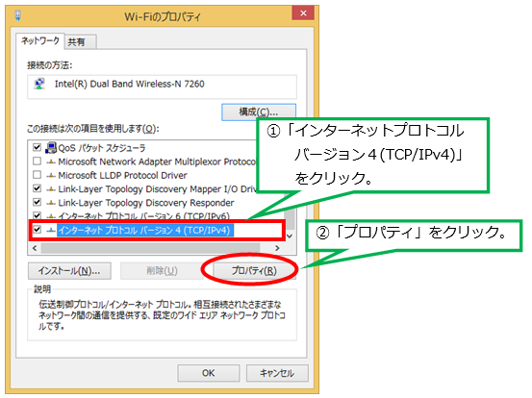532x398 pixels.
Task: Select Link-Layer Topology Discovery Responder row
Action: pos(146,203)
